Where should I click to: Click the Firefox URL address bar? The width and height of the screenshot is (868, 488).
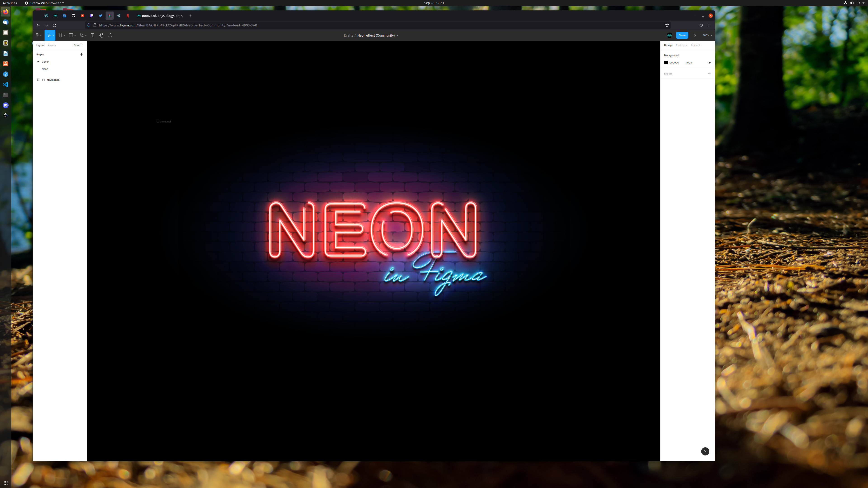coord(377,25)
